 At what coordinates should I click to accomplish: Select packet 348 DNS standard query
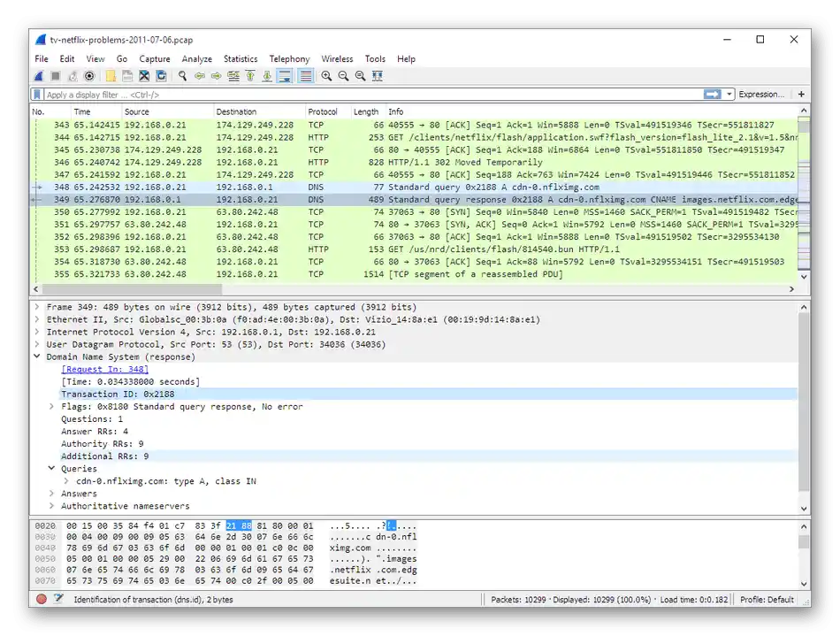click(414, 187)
